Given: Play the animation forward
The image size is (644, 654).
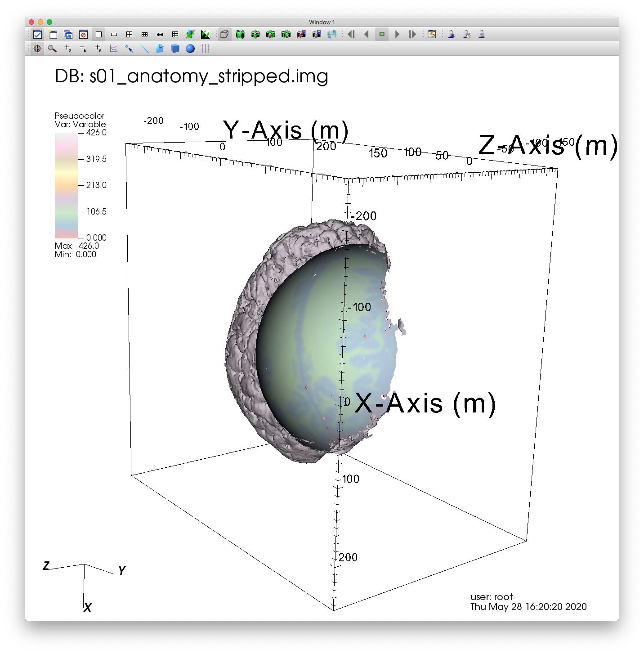Looking at the screenshot, I should (x=397, y=34).
